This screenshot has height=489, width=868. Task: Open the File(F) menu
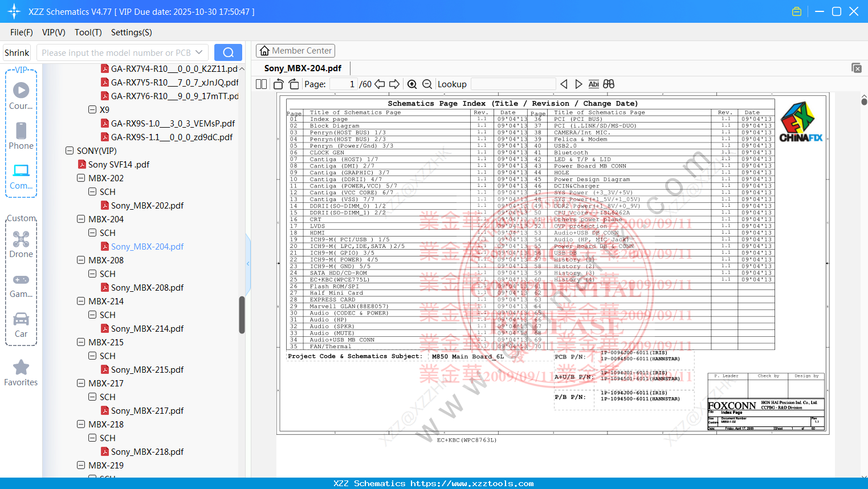click(22, 32)
